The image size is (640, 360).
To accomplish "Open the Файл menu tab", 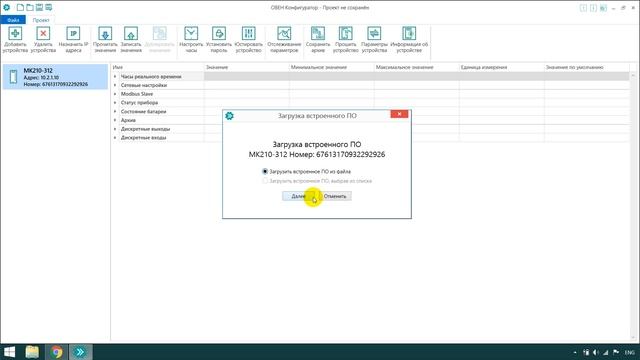I will click(13, 20).
